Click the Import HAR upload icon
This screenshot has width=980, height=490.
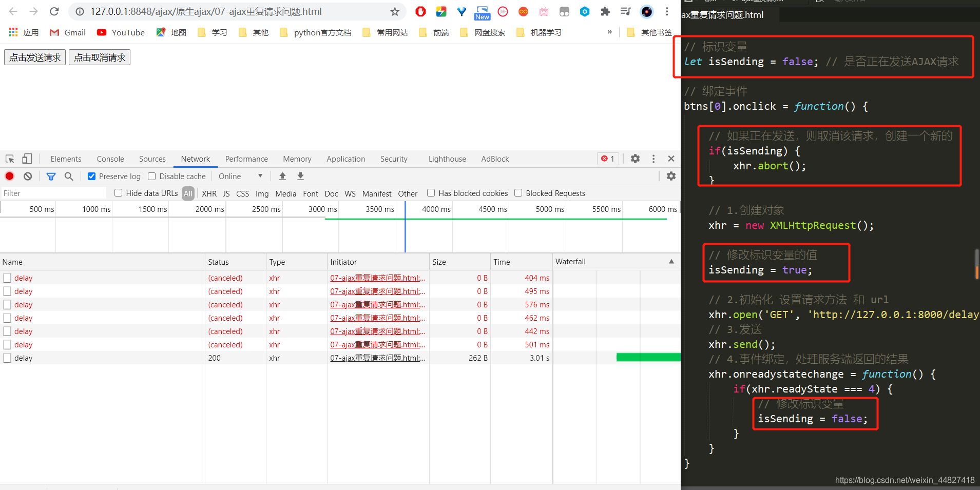point(282,176)
